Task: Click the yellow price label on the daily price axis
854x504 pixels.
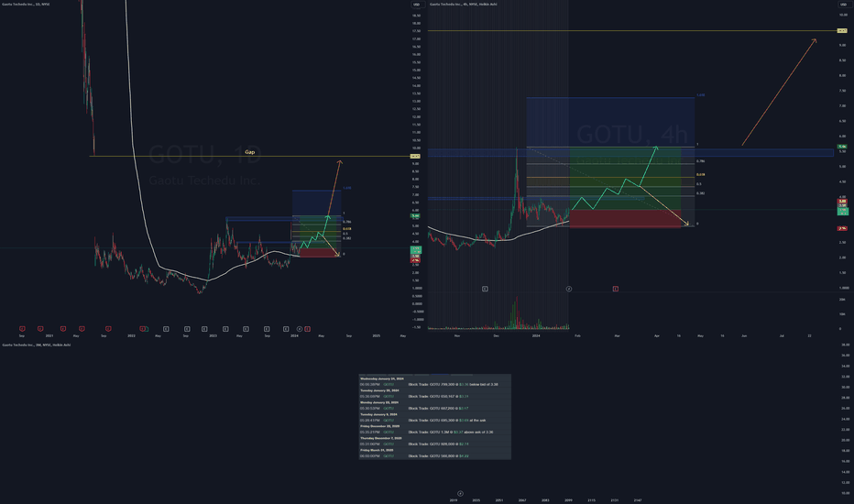Action: (415, 157)
